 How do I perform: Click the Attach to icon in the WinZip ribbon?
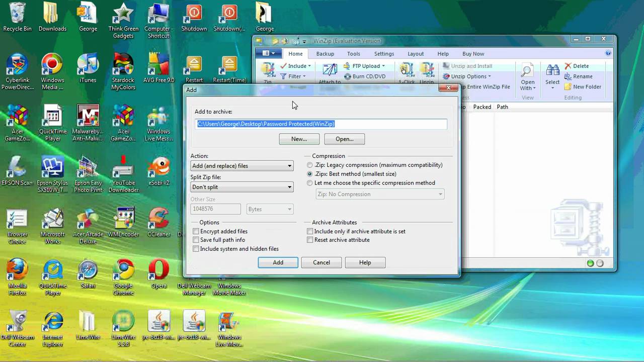click(330, 73)
